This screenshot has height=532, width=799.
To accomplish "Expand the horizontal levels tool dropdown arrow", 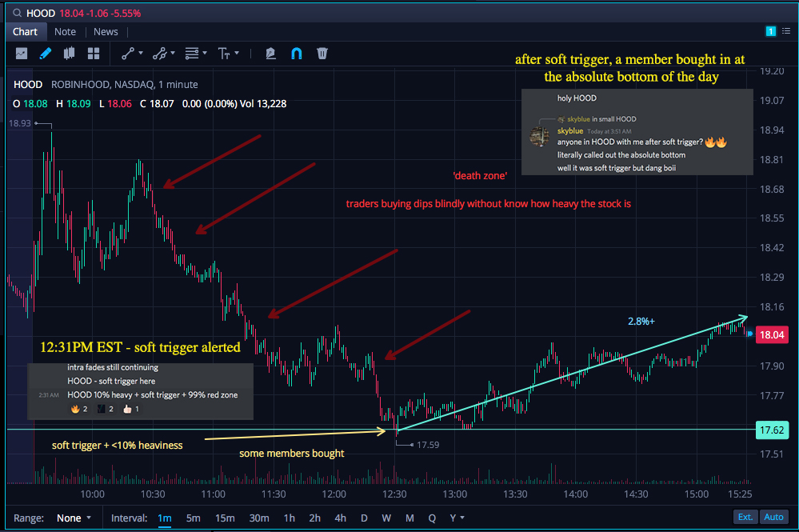I will (204, 53).
